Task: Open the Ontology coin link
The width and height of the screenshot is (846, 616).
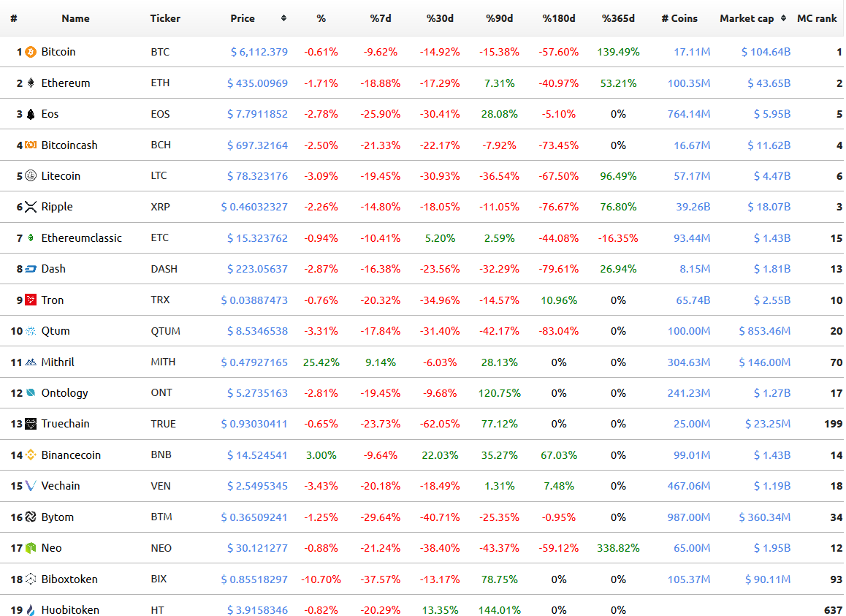Action: (65, 393)
